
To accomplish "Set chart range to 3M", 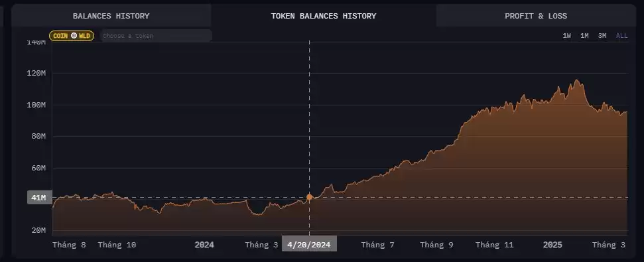I will click(x=602, y=36).
